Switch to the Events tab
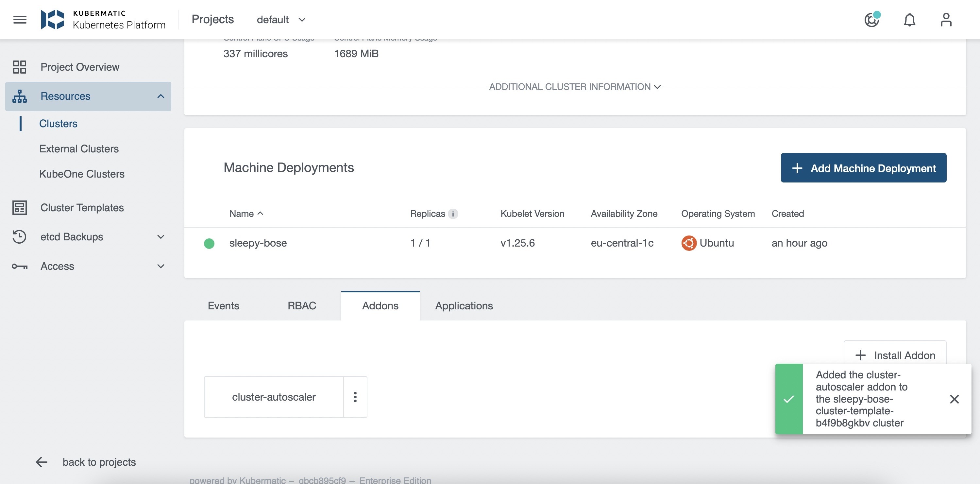 (x=223, y=305)
